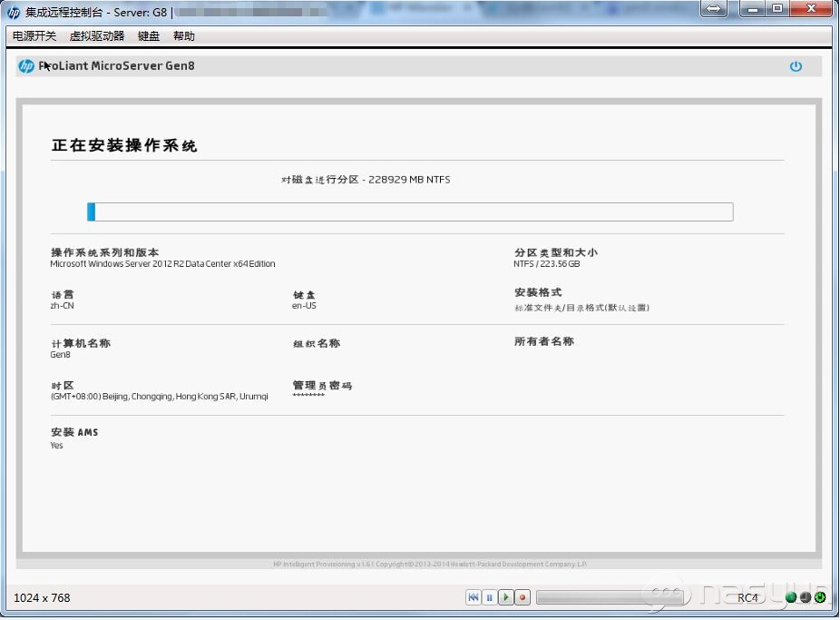Screen dimensions: 840x620
Task: Click the GMT+08:00 Beijing time zone value
Action: [x=159, y=396]
